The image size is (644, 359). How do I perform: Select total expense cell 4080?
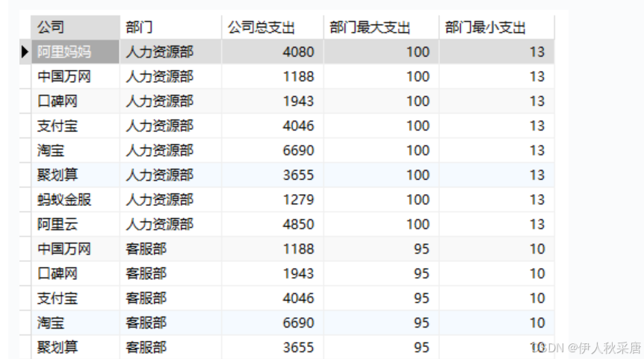click(x=272, y=52)
